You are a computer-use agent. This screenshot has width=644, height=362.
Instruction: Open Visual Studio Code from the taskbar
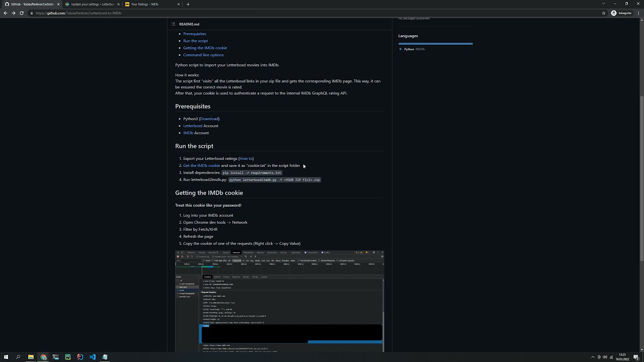[x=93, y=357]
